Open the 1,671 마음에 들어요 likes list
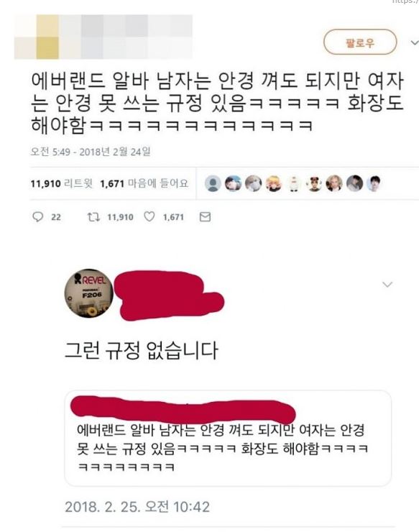Screen dimensions: 419x532 144,183
